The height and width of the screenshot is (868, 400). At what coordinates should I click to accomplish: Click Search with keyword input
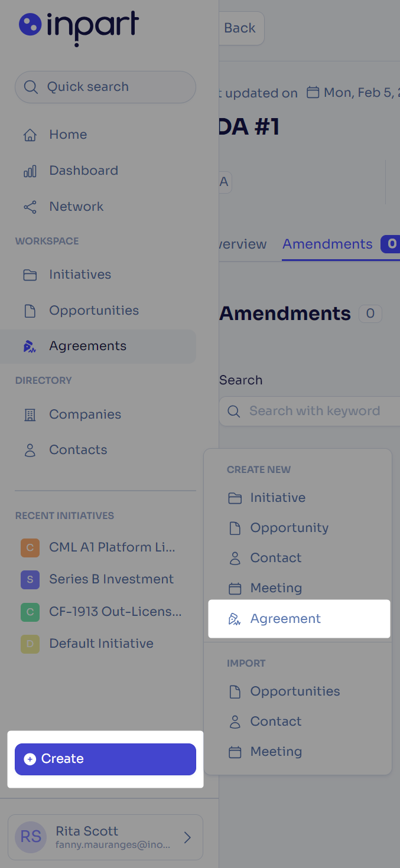point(310,411)
